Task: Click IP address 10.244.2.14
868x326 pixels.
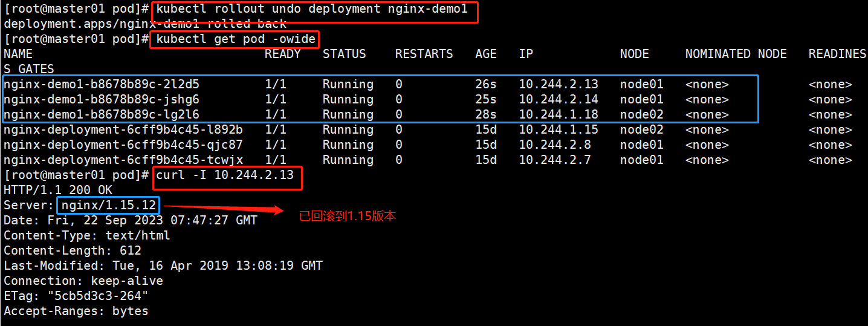Action: [x=559, y=99]
